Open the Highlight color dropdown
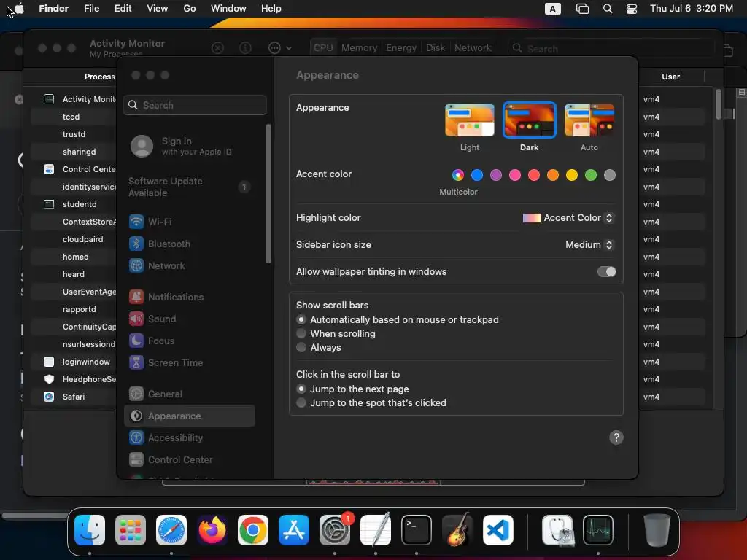 coord(568,217)
